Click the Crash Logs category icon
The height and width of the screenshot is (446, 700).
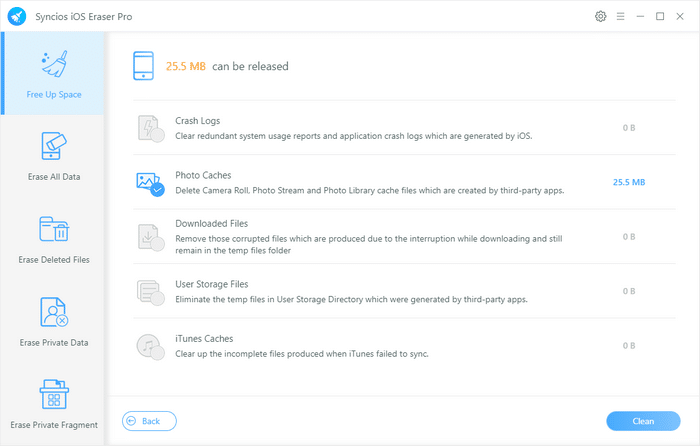point(149,128)
